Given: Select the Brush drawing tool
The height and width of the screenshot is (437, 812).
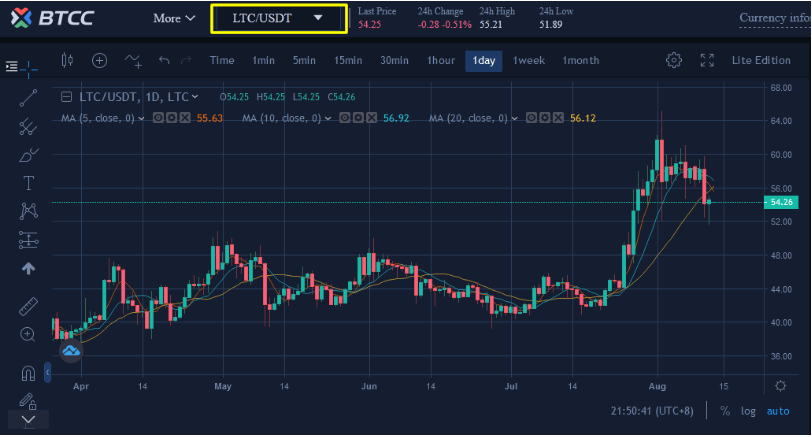Looking at the screenshot, I should (x=28, y=155).
